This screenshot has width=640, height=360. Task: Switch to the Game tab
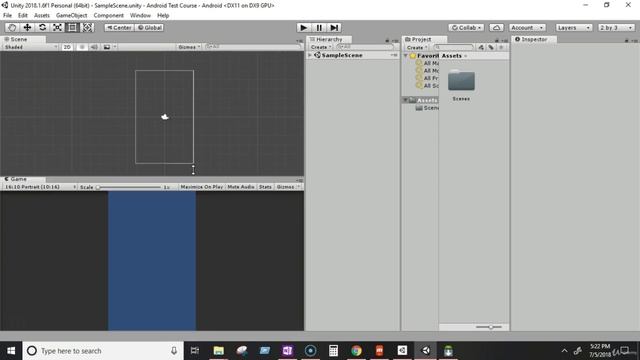pos(23,179)
